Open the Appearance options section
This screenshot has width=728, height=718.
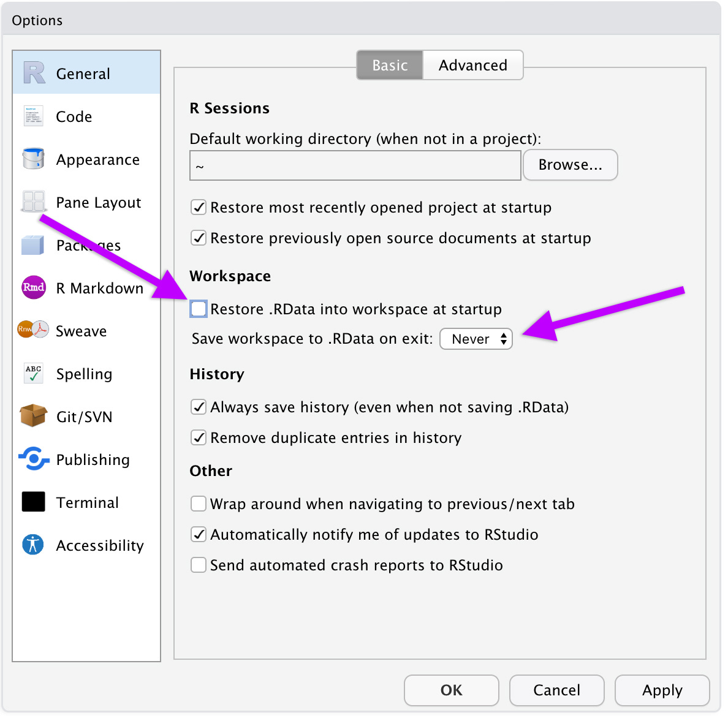point(86,159)
